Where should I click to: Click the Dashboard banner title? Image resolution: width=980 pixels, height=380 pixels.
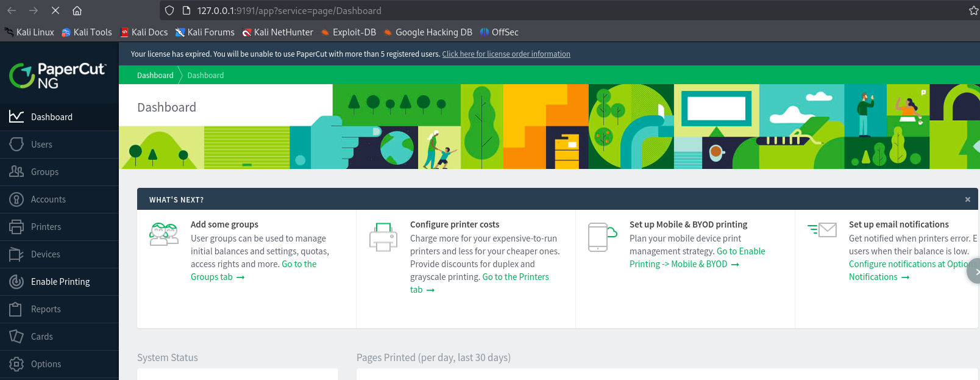166,107
